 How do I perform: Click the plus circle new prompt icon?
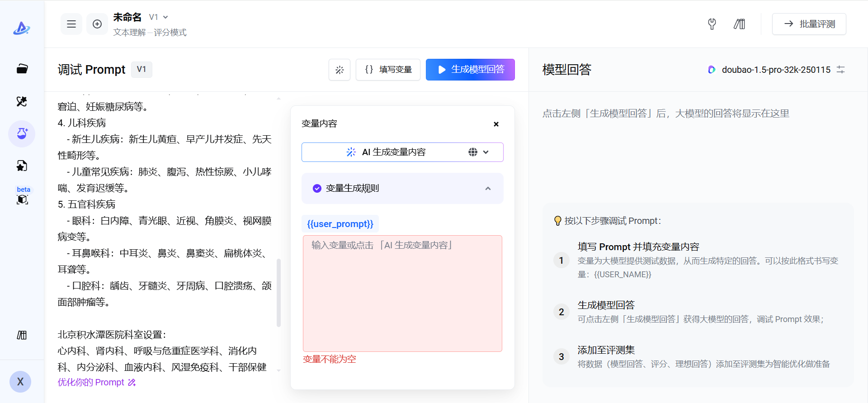pos(97,24)
